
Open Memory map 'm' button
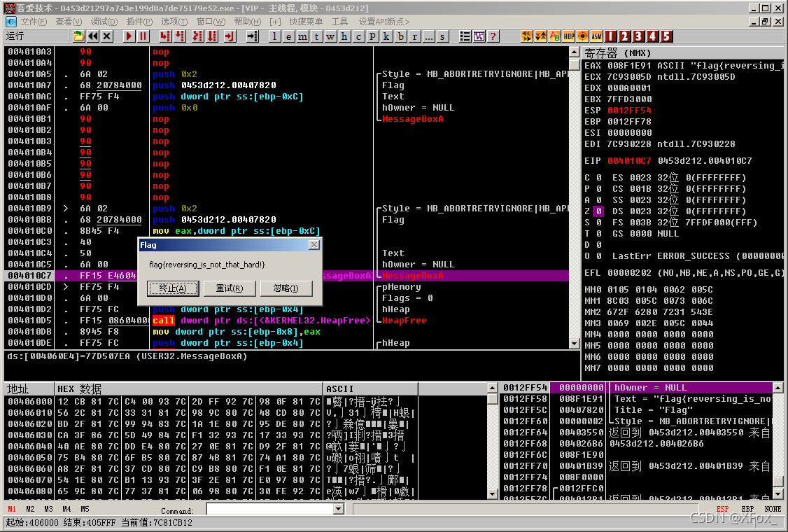(302, 36)
